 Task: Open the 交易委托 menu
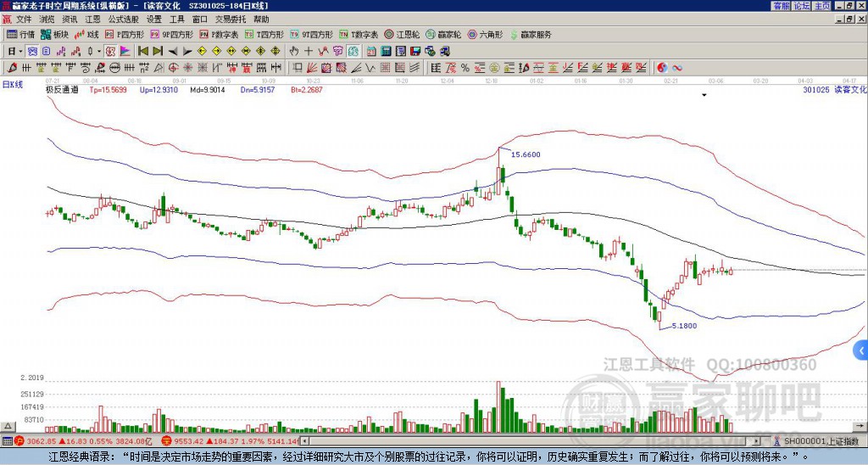coord(231,20)
